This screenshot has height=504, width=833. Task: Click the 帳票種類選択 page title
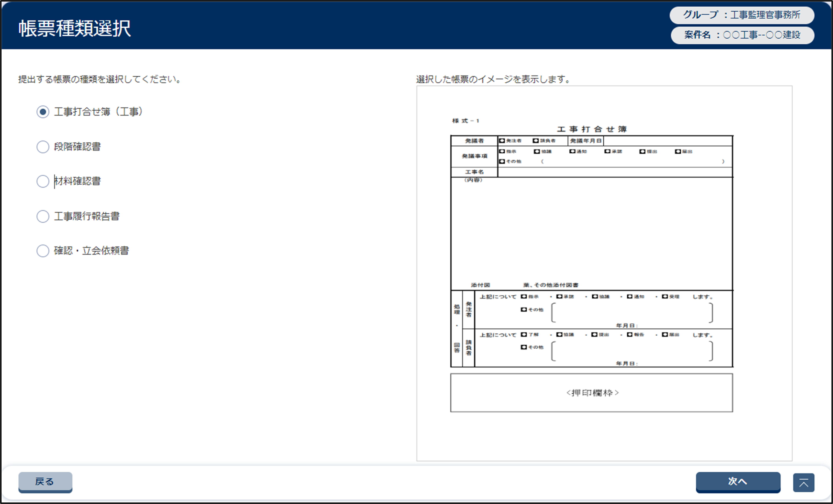(75, 28)
